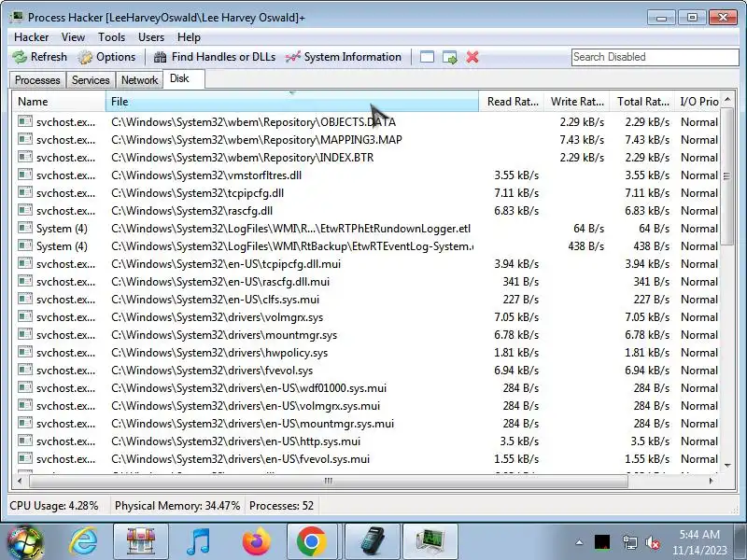Click the muted volume tray icon

[652, 542]
